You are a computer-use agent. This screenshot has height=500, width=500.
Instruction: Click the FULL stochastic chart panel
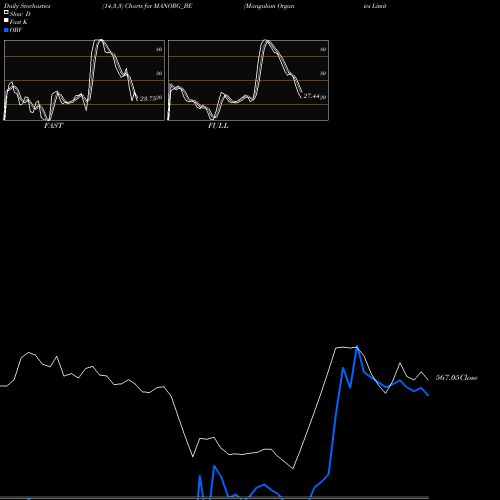248,80
